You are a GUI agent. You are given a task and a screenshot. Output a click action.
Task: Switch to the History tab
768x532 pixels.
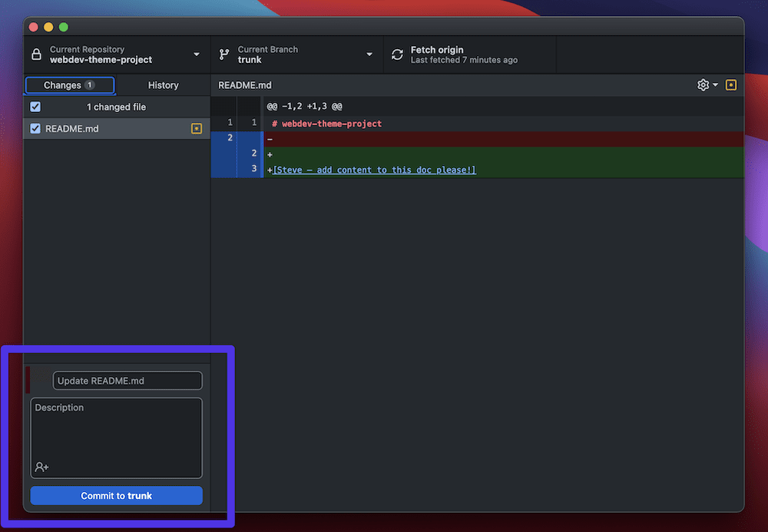tap(163, 85)
